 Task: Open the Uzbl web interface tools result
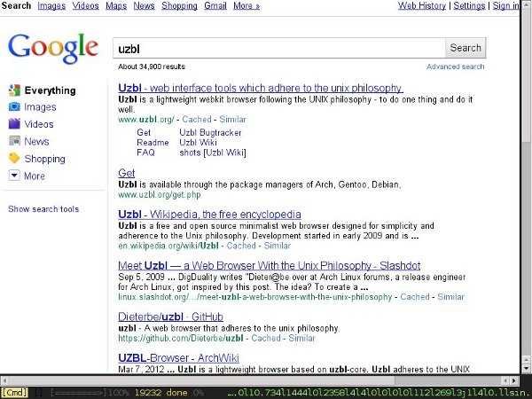click(x=261, y=88)
